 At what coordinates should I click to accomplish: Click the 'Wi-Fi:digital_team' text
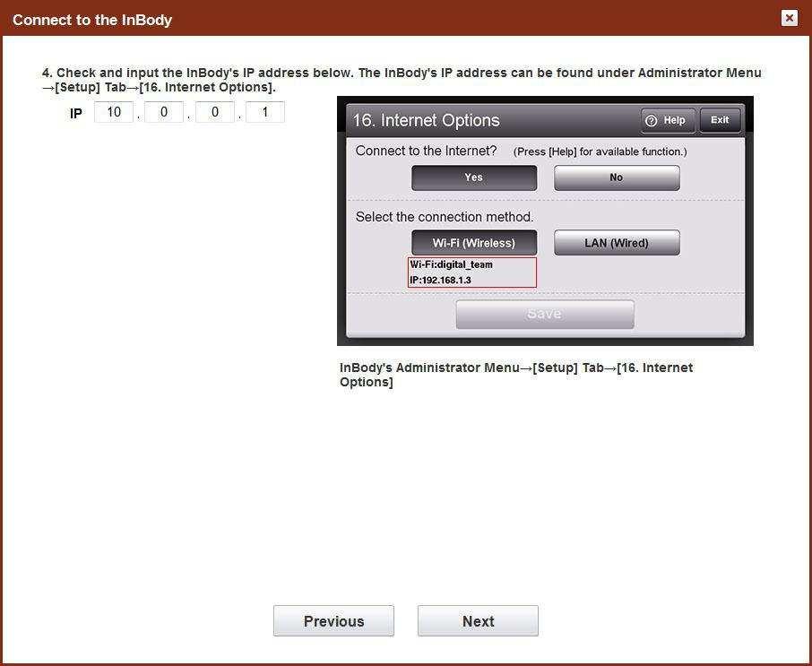[x=451, y=264]
